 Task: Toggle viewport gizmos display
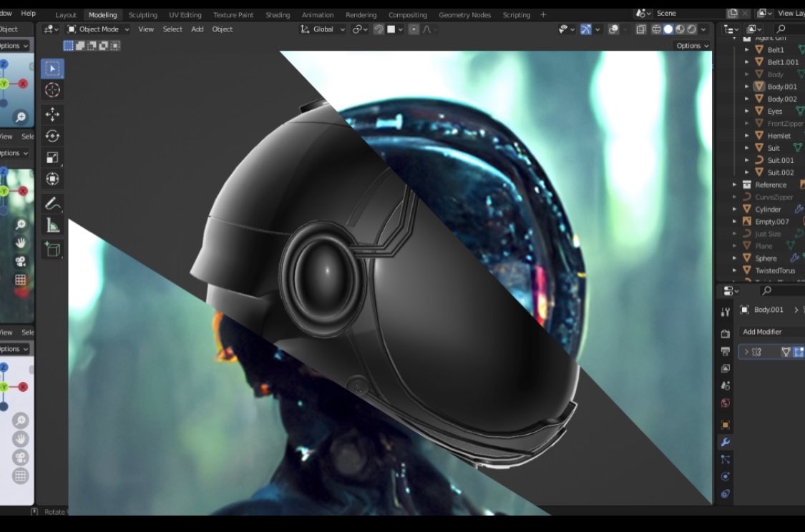tap(586, 29)
